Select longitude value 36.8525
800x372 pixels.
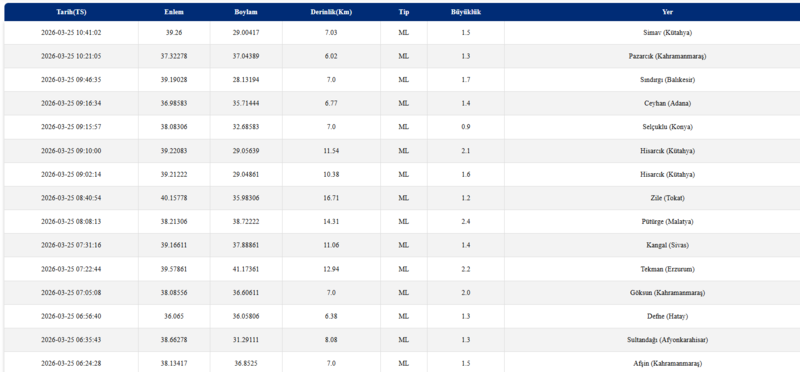pos(246,364)
